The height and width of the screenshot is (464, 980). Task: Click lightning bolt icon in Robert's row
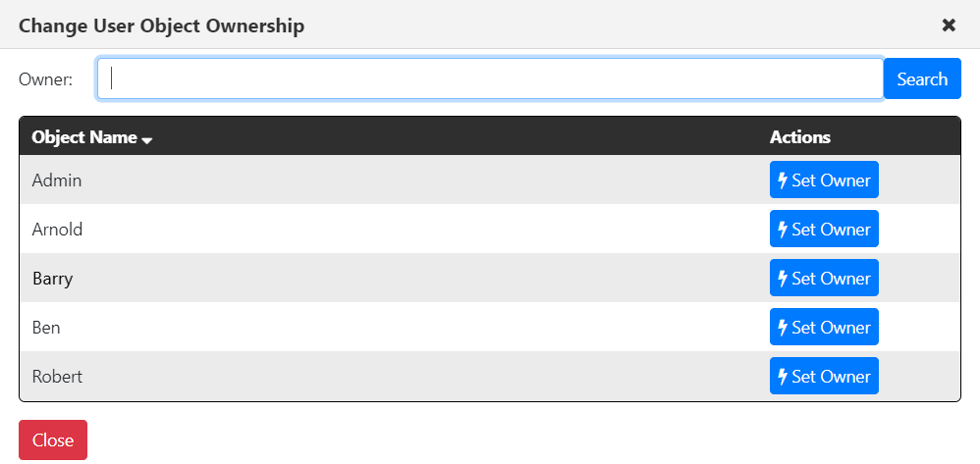tap(782, 377)
